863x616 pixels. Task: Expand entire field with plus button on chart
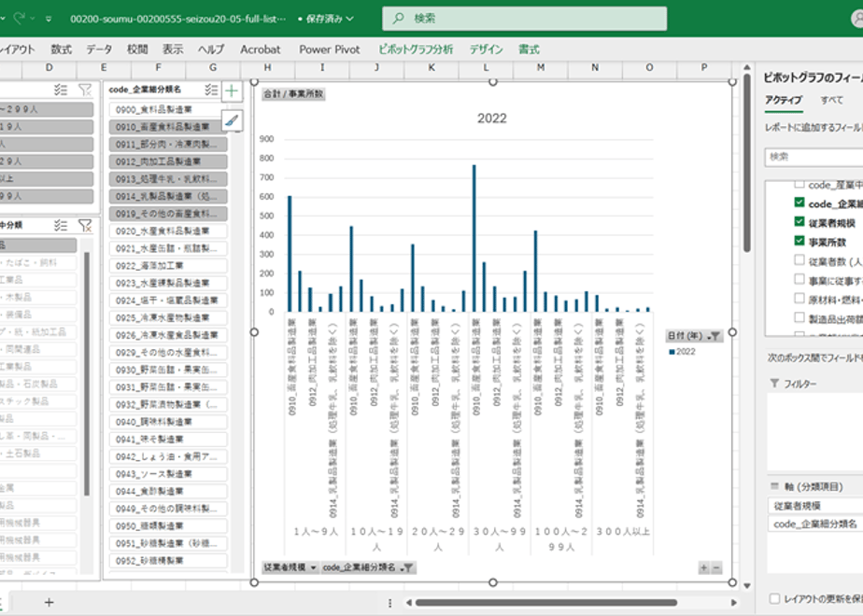(x=703, y=567)
